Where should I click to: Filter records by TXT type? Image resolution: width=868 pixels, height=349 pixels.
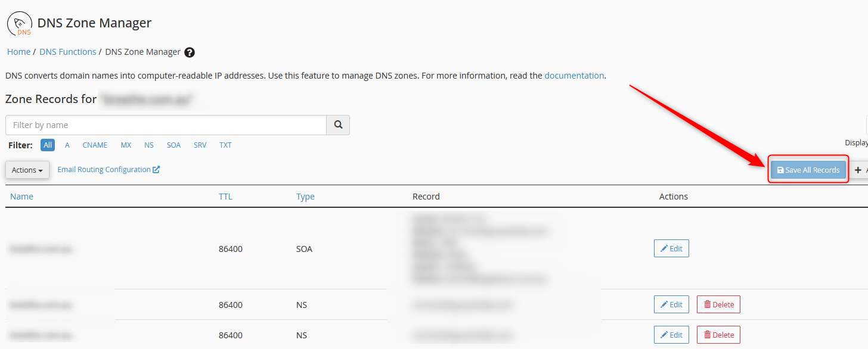pyautogui.click(x=225, y=145)
